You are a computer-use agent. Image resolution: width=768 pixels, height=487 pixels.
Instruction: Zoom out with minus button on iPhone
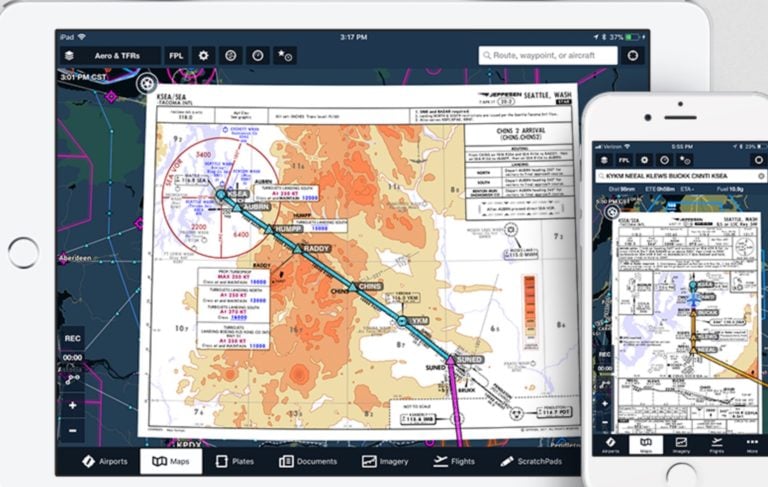(x=605, y=422)
